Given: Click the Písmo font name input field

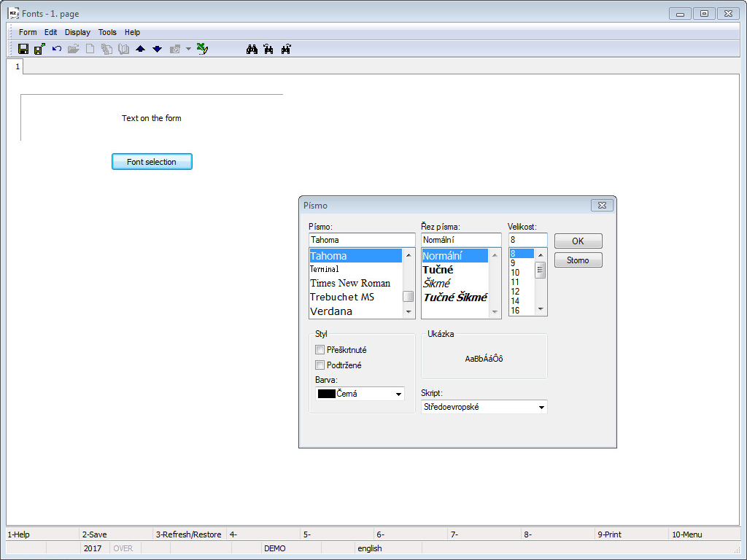Looking at the screenshot, I should pyautogui.click(x=362, y=240).
